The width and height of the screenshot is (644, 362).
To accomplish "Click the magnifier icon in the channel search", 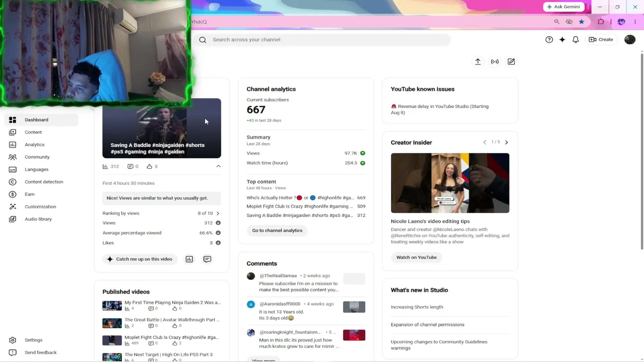I will click(203, 40).
